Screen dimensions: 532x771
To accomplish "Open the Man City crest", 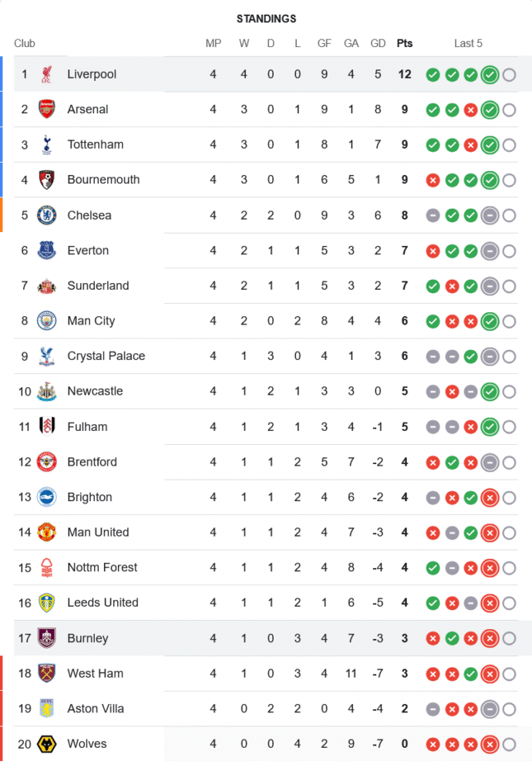I will pos(47,321).
